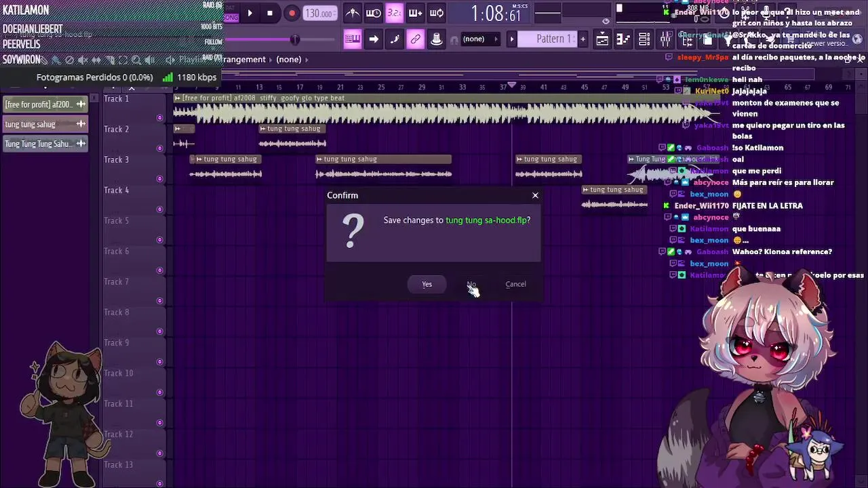Image resolution: width=868 pixels, height=488 pixels.
Task: Open pattern options arrow left of Pattern 1
Action: pyautogui.click(x=512, y=39)
